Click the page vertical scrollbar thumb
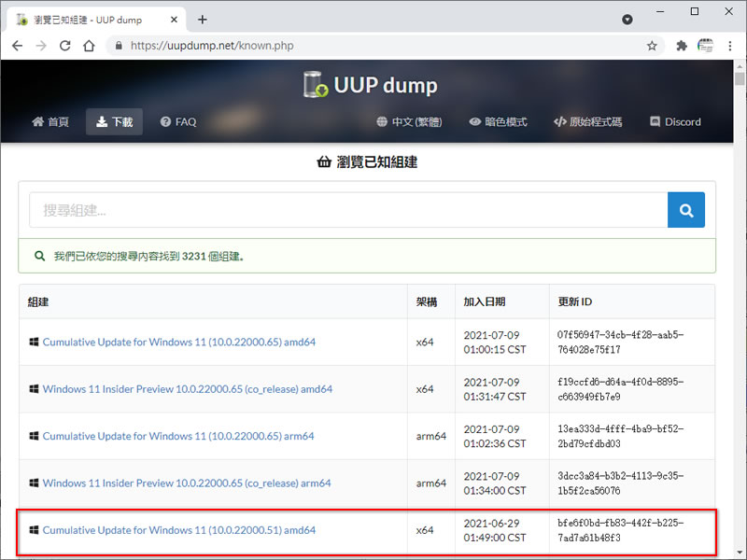The height and width of the screenshot is (560, 747). [x=740, y=78]
